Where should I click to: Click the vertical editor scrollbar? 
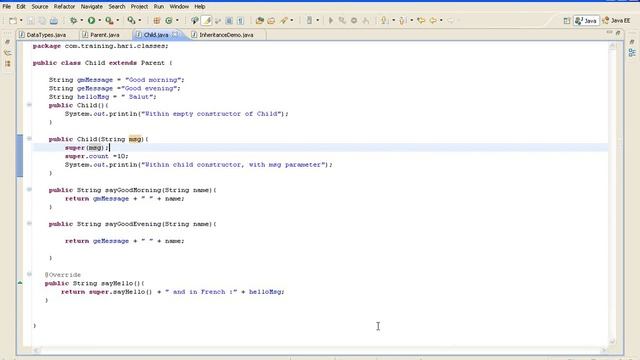coord(612,194)
